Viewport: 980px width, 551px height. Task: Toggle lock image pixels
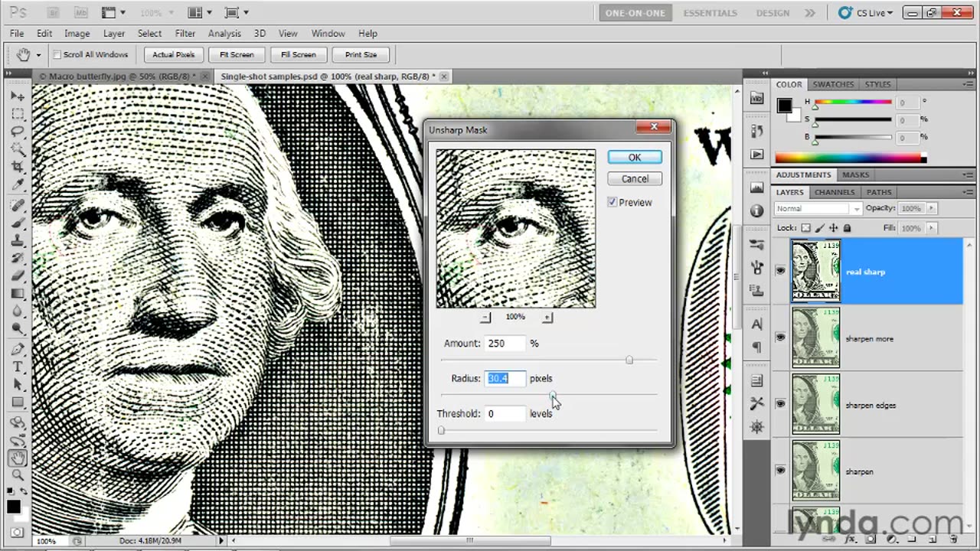819,228
